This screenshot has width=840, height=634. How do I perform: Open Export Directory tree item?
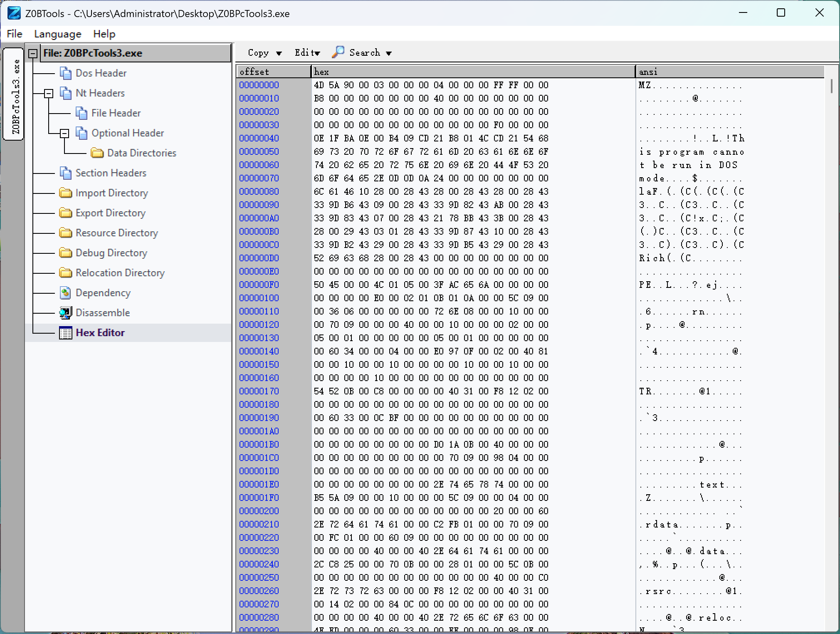111,213
